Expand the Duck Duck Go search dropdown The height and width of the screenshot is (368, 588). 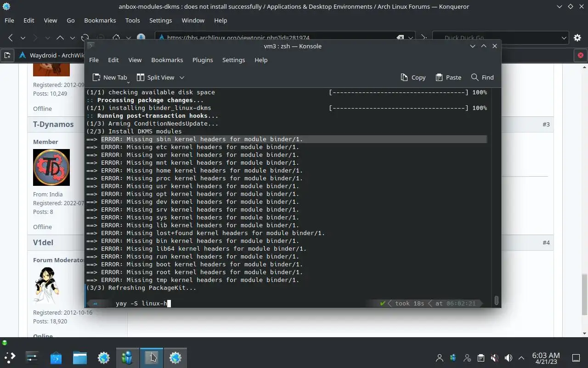[x=564, y=38]
